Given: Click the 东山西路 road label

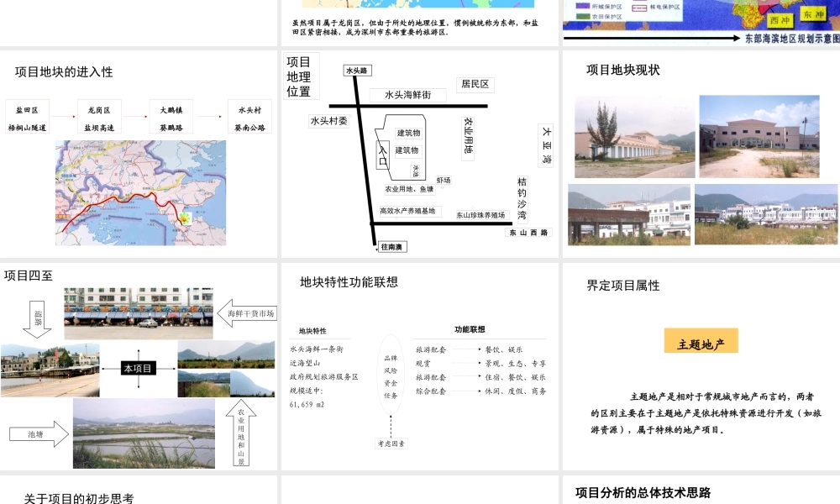Looking at the screenshot, I should click(x=528, y=233).
